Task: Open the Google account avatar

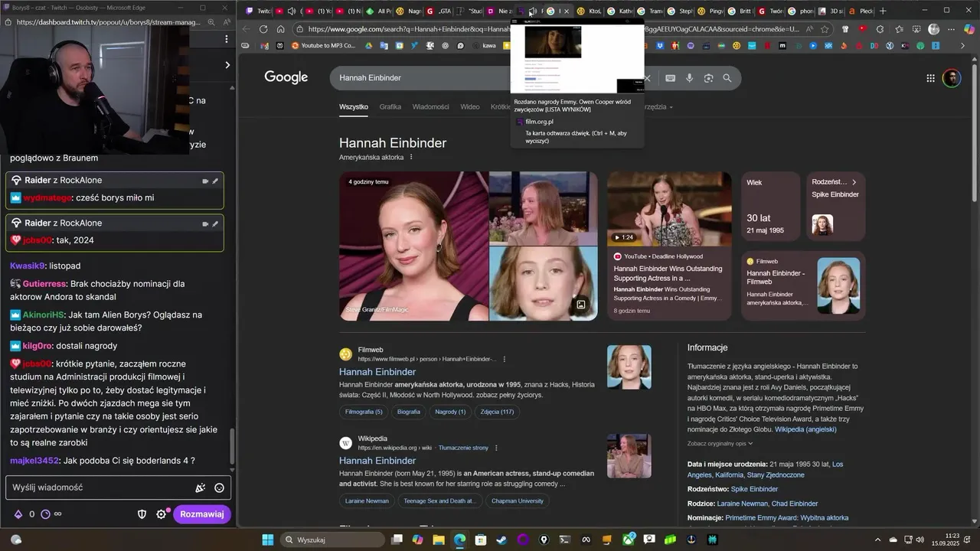Action: 952,78
